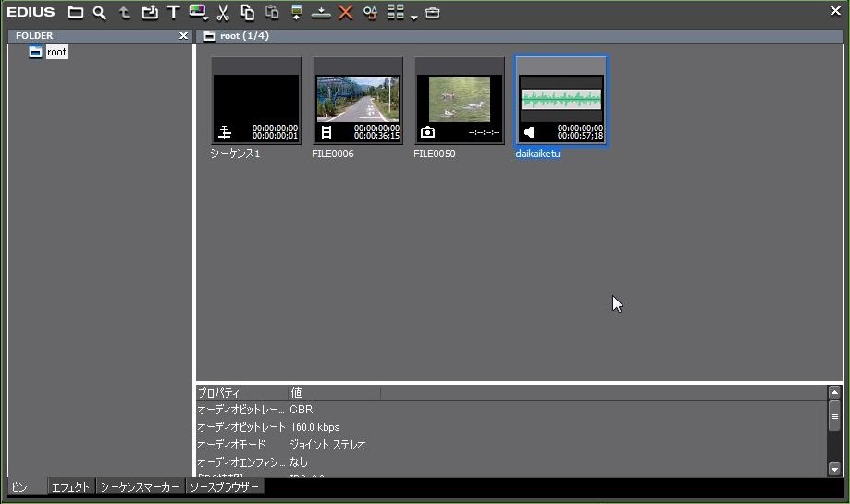Select the オーディオエンファシ property row
The height and width of the screenshot is (504, 850).
pyautogui.click(x=511, y=461)
